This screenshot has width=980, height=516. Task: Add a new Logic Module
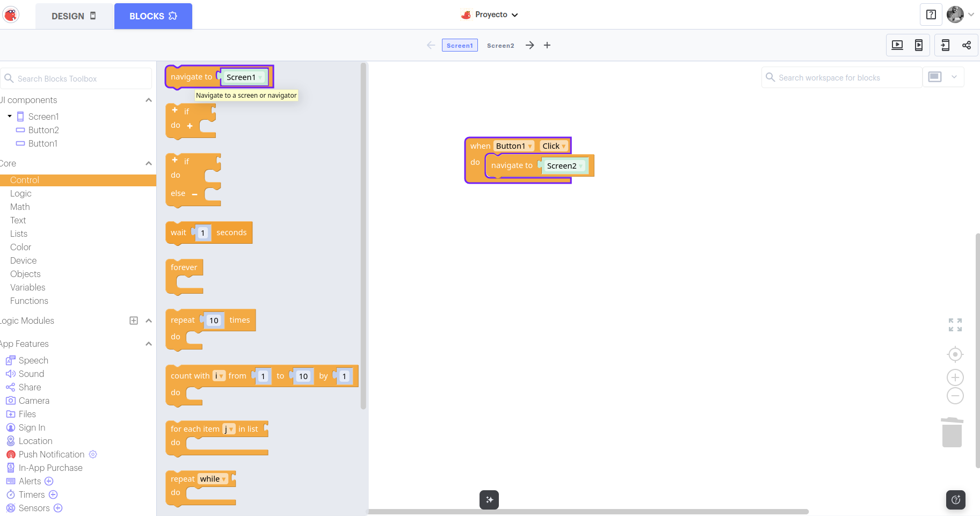coord(134,321)
